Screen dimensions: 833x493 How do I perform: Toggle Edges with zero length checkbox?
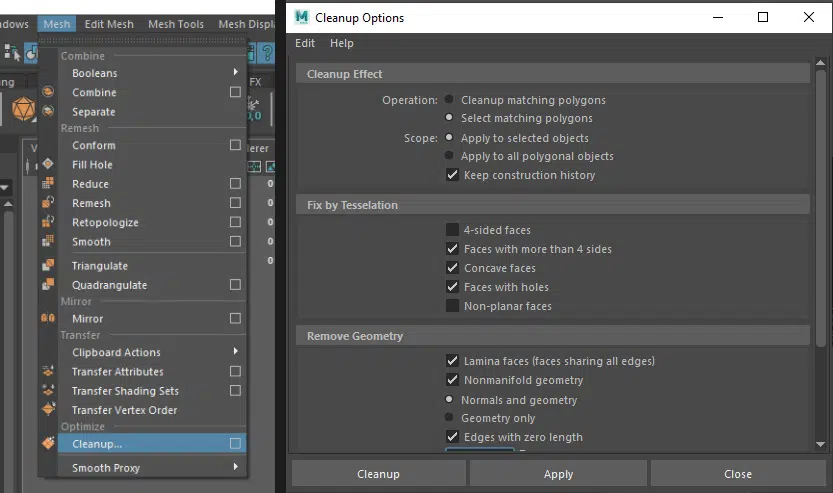[452, 437]
